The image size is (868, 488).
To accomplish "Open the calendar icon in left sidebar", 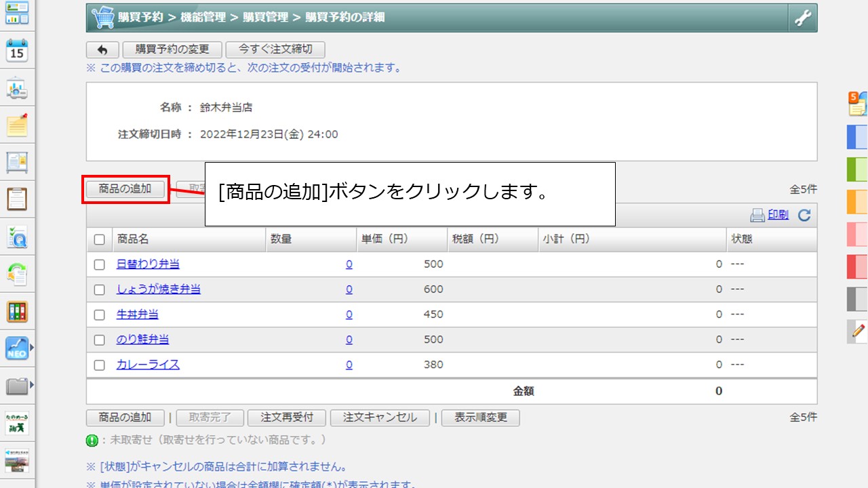I will (x=17, y=50).
